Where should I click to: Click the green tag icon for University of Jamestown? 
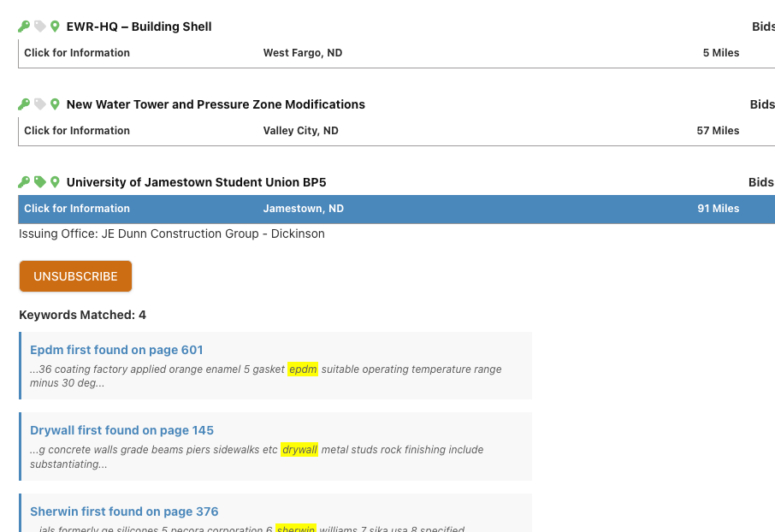coord(39,182)
